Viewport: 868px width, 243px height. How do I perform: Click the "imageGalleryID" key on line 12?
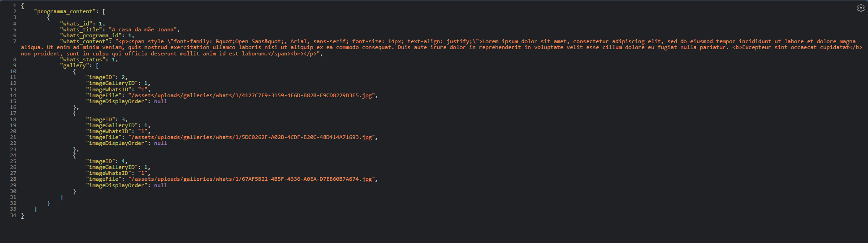click(112, 83)
